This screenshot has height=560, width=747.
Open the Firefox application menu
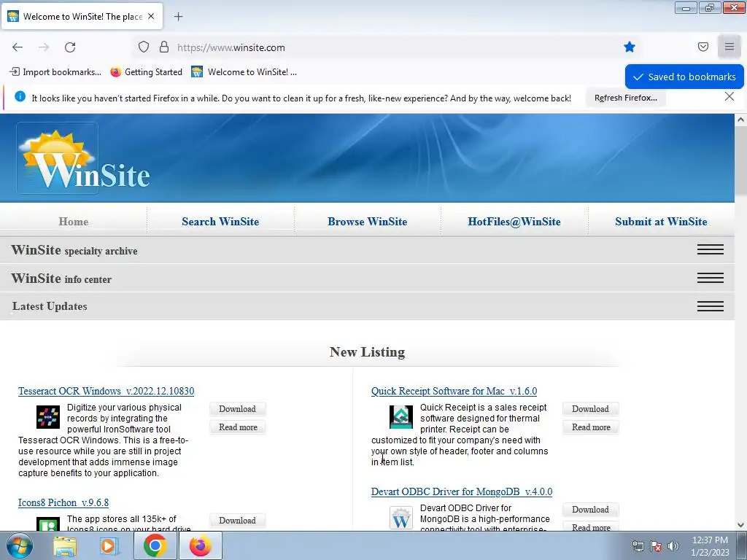[x=729, y=47]
